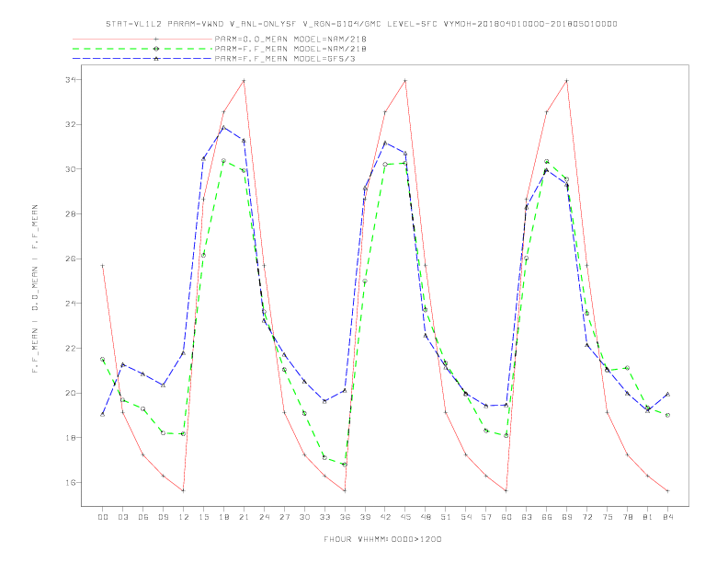Click the y-axis label F.F_MEAN | O.O_MEAN | F.F_MEAN
Image resolution: width=728 pixels, height=563 pixels.
35,289
